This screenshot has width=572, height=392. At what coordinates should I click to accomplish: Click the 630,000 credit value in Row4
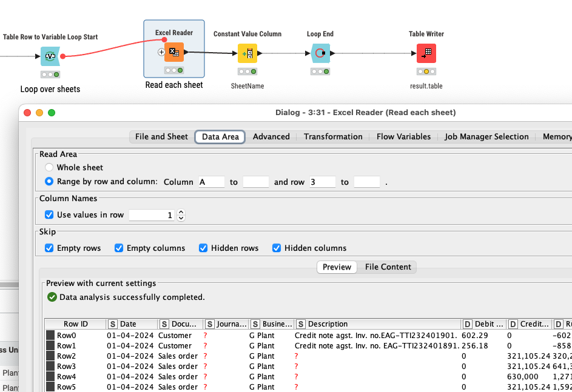(x=522, y=377)
